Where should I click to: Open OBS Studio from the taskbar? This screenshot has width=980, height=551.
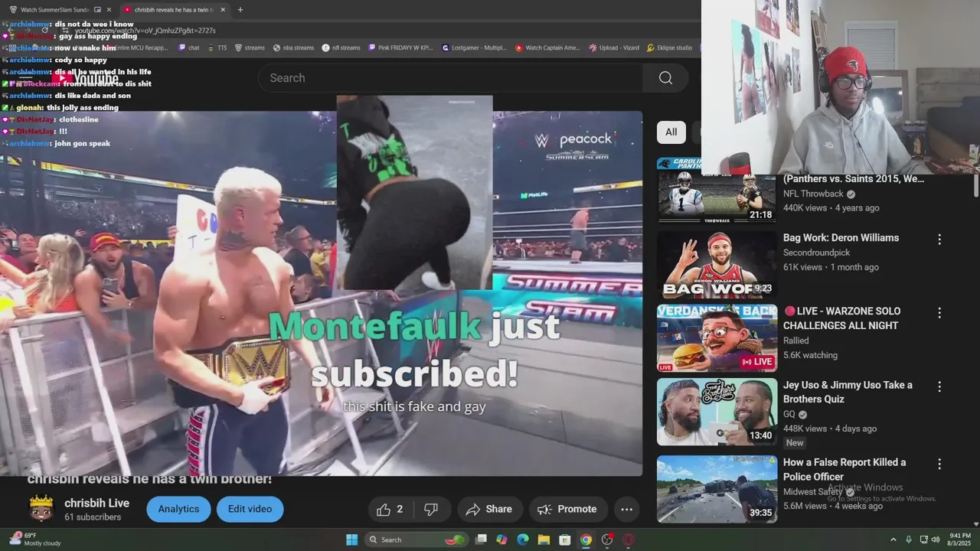click(x=607, y=540)
